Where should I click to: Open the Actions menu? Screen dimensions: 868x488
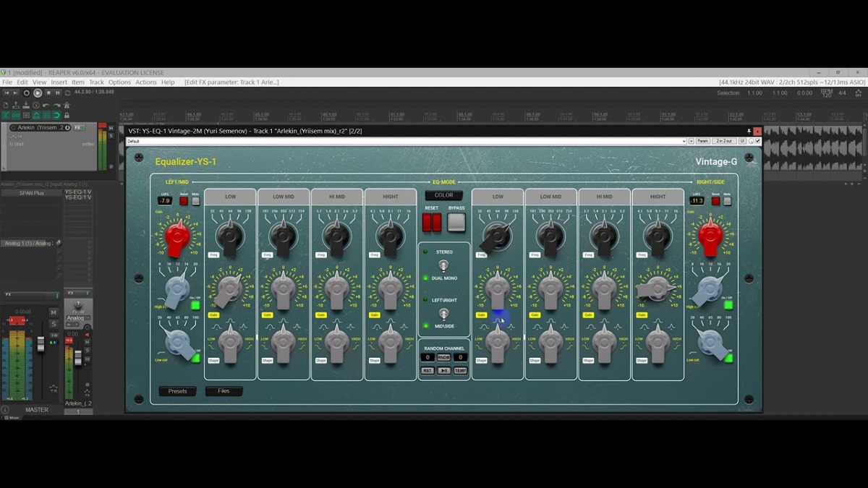pyautogui.click(x=145, y=82)
